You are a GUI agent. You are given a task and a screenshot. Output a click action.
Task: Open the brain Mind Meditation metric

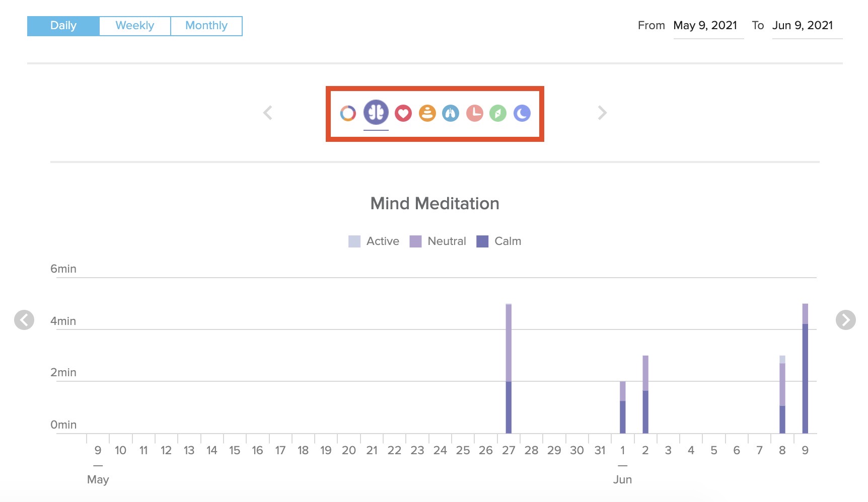377,113
